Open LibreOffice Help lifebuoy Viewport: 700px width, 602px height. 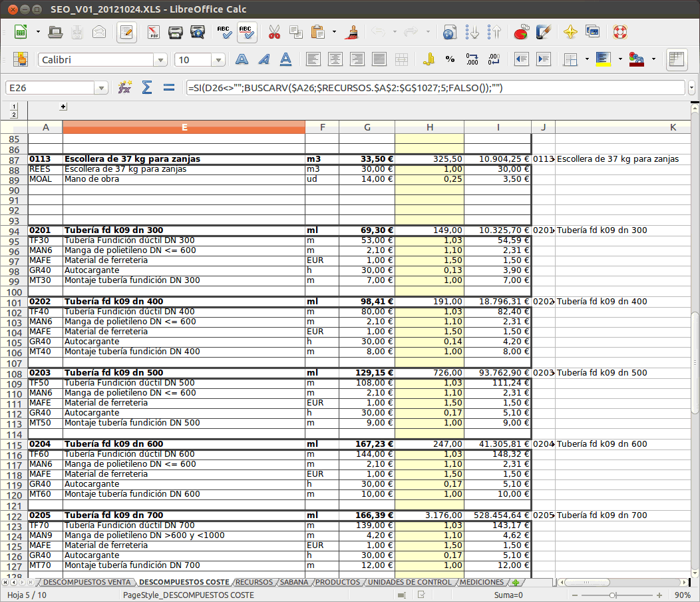(x=619, y=32)
